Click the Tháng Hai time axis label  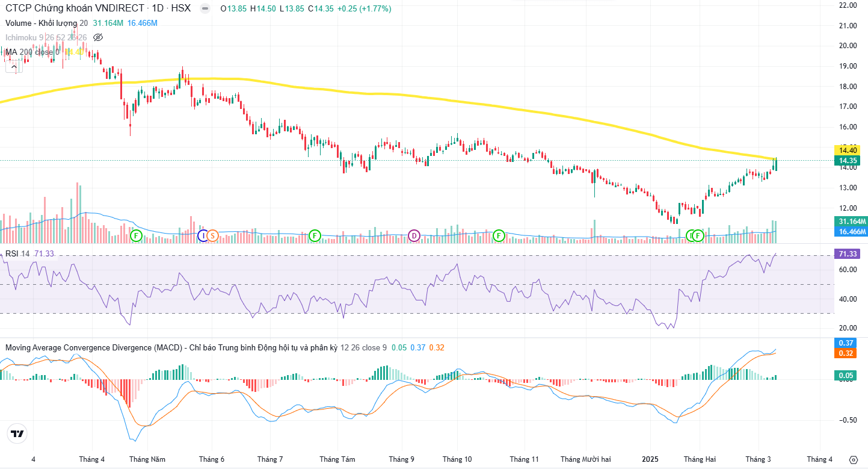point(700,459)
